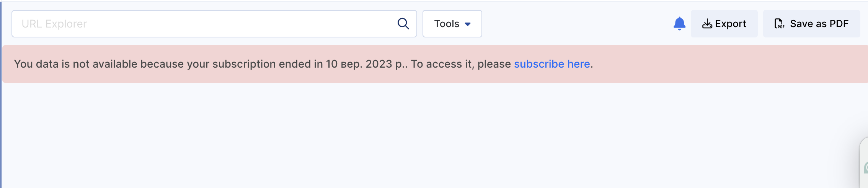Select the "Save as PDF" text label
The image size is (868, 188).
[x=819, y=24]
